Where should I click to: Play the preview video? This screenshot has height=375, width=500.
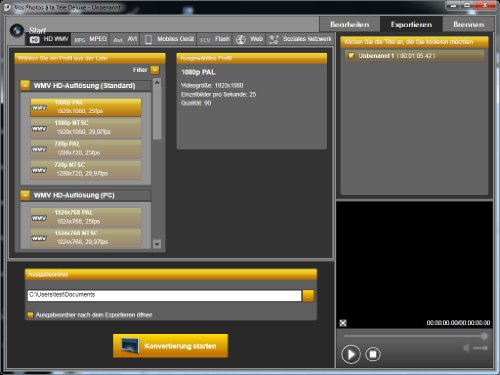[351, 354]
